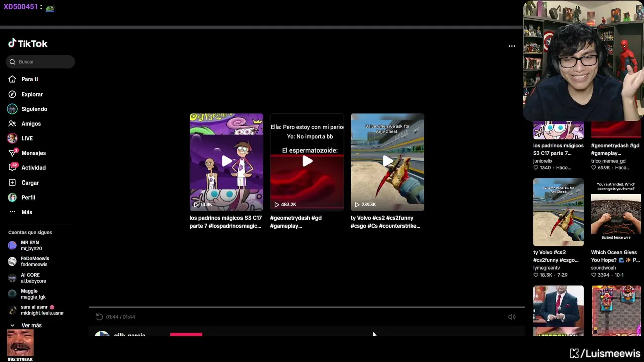Open sidebar ty Volvo cs2 video thumbnail

[x=558, y=212]
